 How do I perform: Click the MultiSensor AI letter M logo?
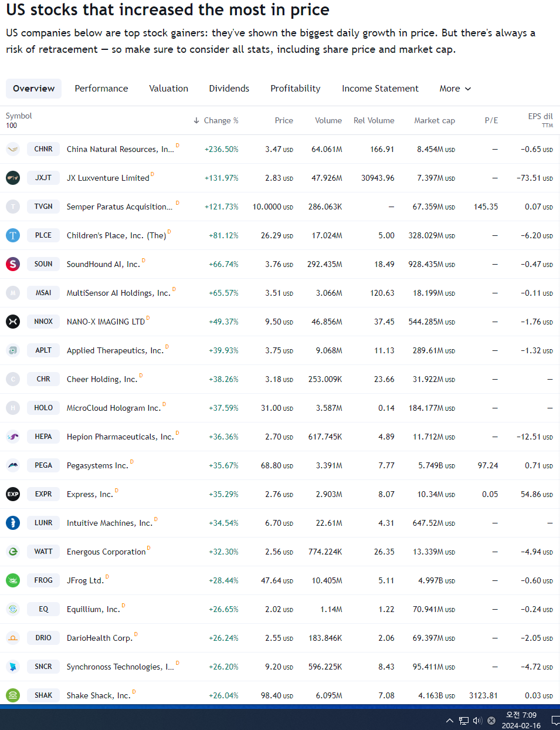(13, 293)
